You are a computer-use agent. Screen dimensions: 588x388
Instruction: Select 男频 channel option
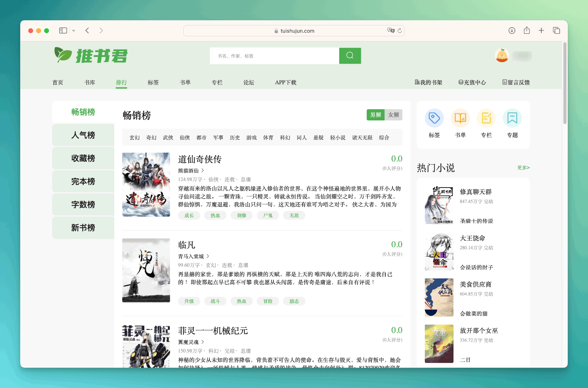coord(375,115)
